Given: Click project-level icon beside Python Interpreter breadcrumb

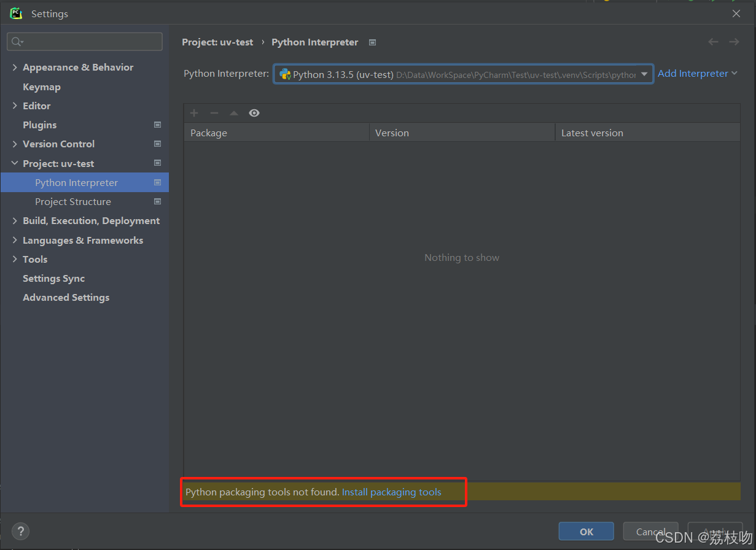Looking at the screenshot, I should pyautogui.click(x=372, y=42).
